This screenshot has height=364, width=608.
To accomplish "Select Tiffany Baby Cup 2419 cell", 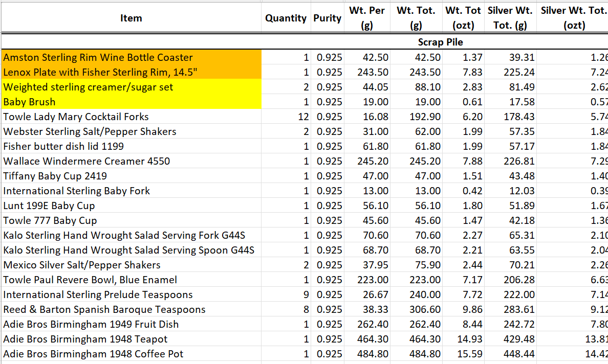I will 132,176.
